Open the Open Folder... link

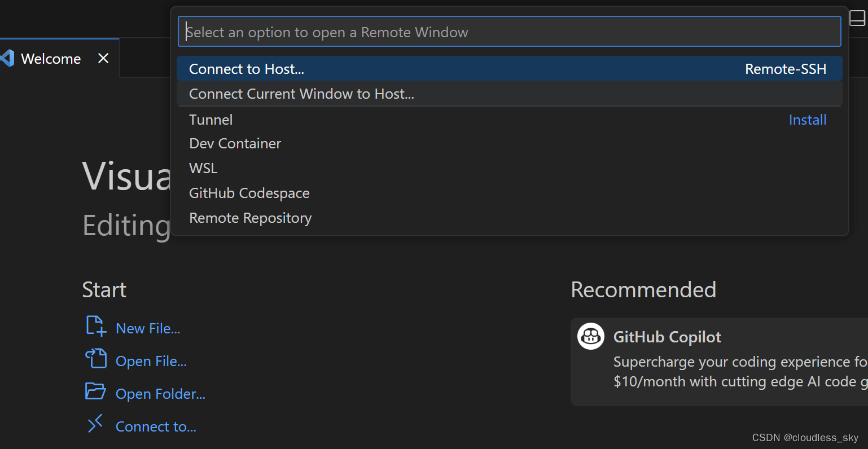coord(160,394)
